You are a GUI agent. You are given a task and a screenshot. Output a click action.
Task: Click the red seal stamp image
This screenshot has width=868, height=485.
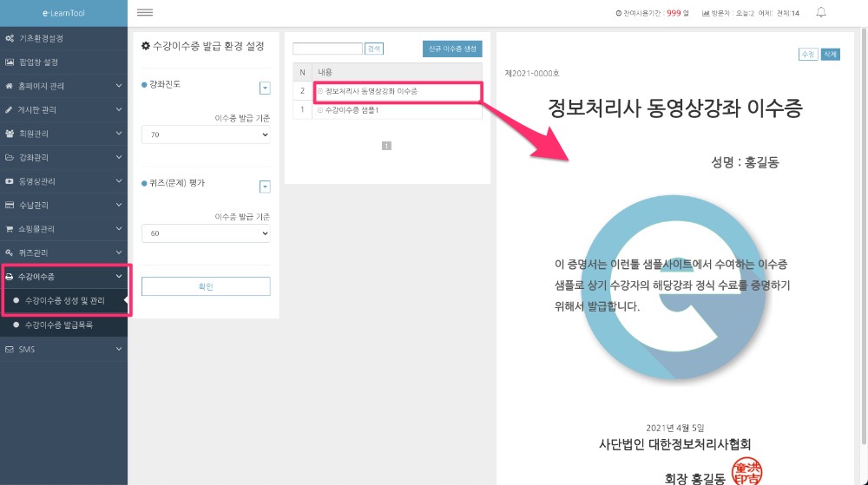(x=746, y=472)
